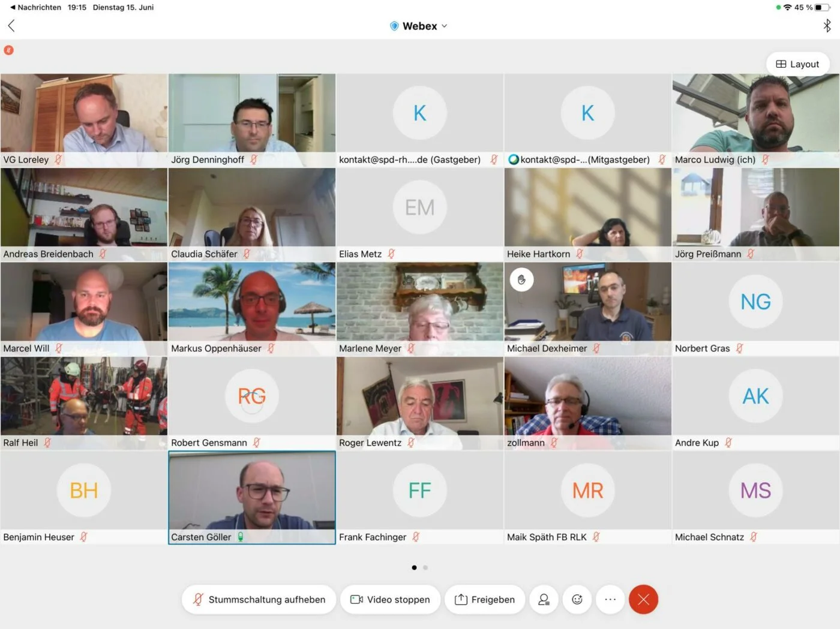Tap the Bluetooth audio icon
The height and width of the screenshot is (629, 840).
pos(827,26)
